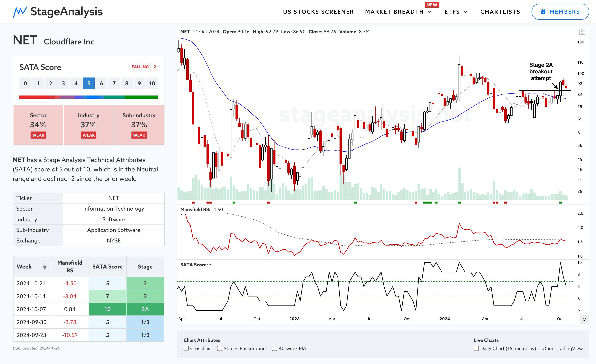Click the SATA Score column header
The width and height of the screenshot is (596, 364).
(107, 266)
